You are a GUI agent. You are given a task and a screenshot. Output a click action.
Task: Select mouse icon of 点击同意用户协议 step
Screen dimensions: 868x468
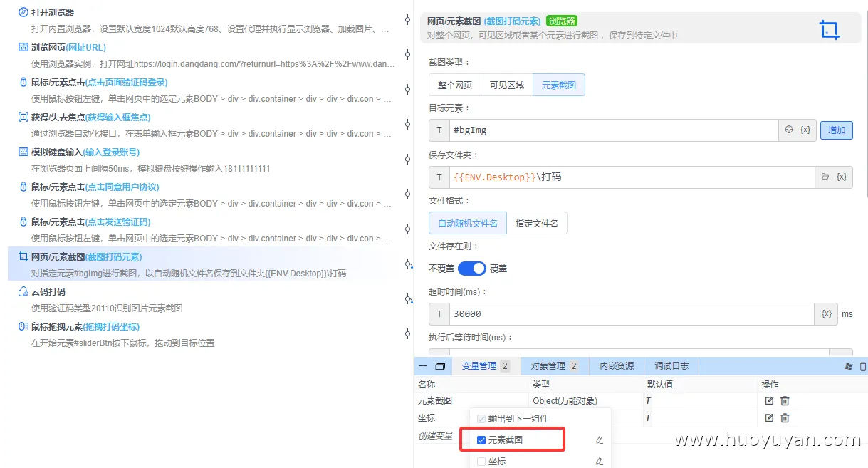(23, 187)
